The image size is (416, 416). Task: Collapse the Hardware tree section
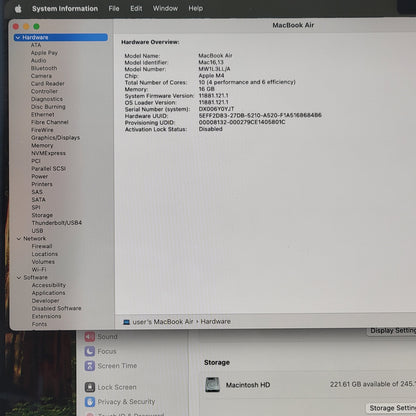tap(18, 38)
